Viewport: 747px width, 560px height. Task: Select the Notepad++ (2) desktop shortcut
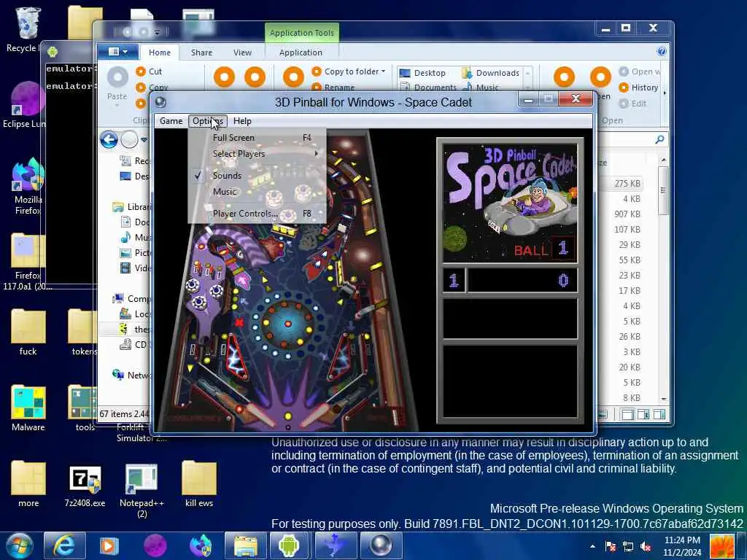(x=142, y=491)
